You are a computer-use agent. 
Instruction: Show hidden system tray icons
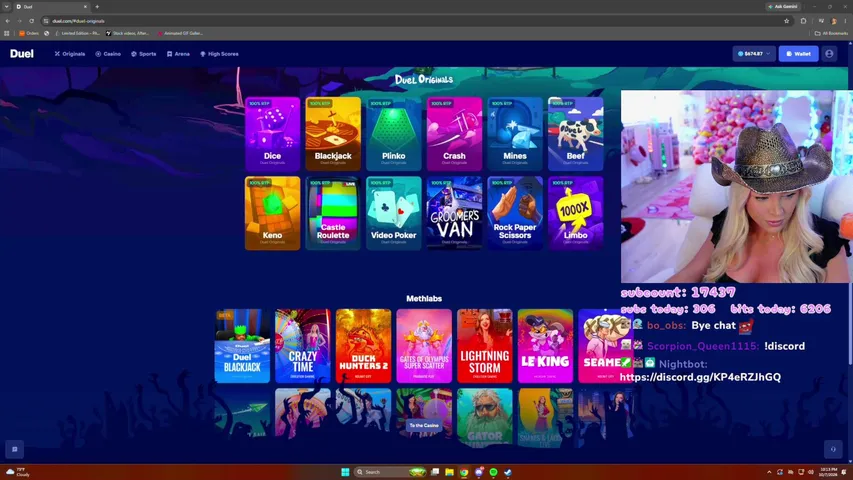pos(769,472)
